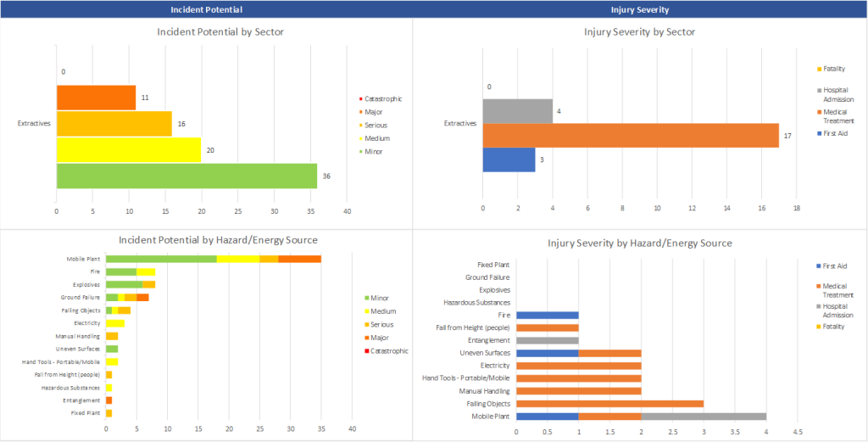Screen dimensions: 868x442
Task: Click Fall from Height bar in severity chart
Action: (548, 328)
